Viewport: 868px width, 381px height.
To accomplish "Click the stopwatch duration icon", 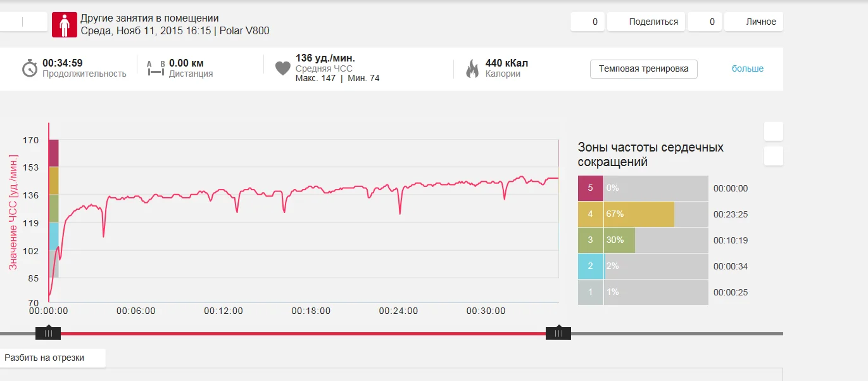I will pyautogui.click(x=30, y=68).
